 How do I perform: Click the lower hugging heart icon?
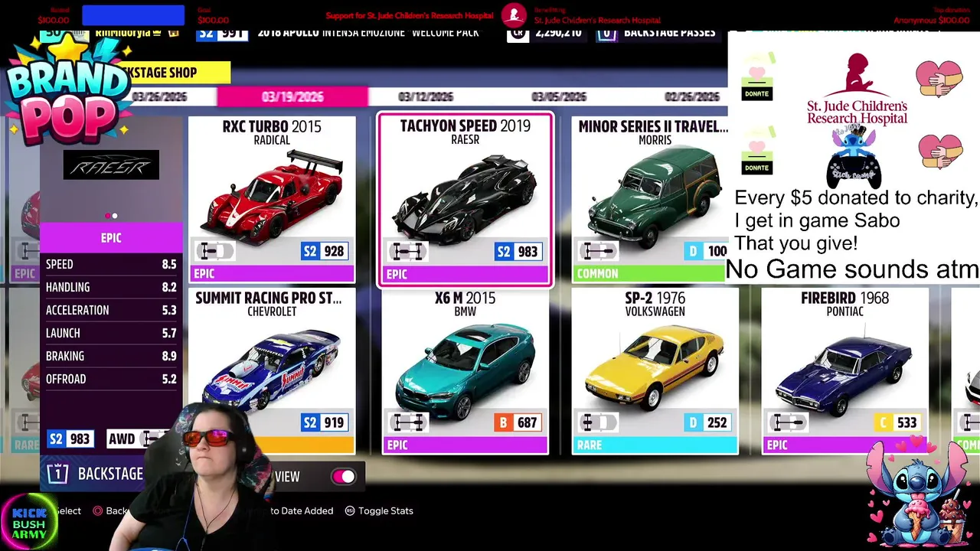pos(940,152)
